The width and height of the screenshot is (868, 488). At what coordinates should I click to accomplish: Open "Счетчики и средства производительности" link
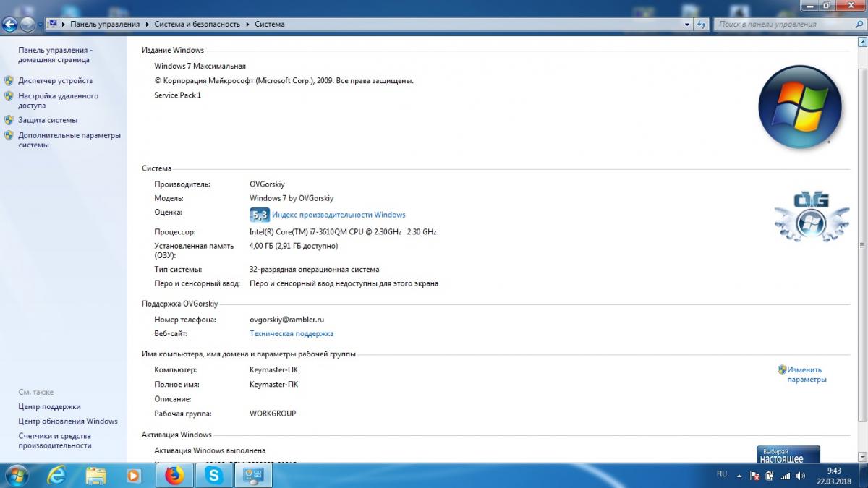tap(55, 440)
